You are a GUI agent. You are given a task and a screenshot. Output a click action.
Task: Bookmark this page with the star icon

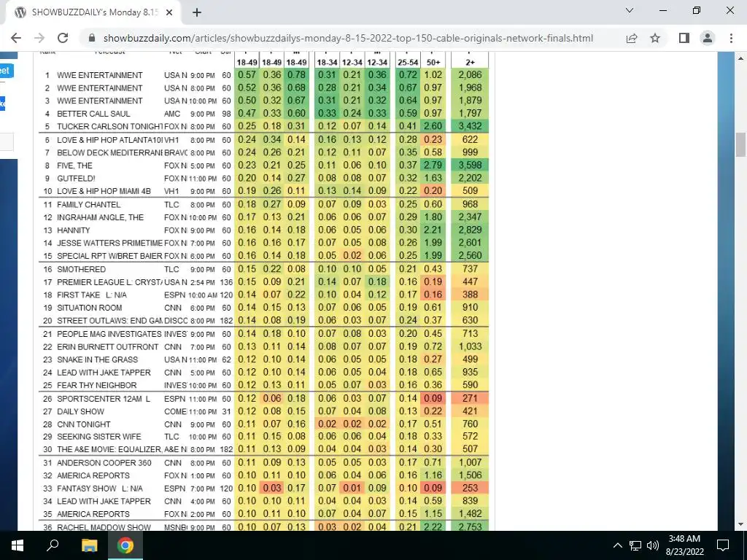pyautogui.click(x=656, y=38)
